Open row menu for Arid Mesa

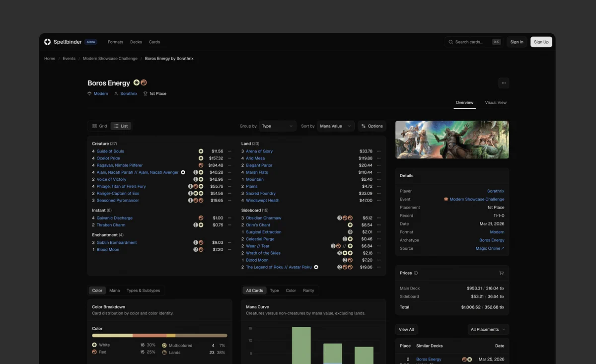tap(379, 158)
